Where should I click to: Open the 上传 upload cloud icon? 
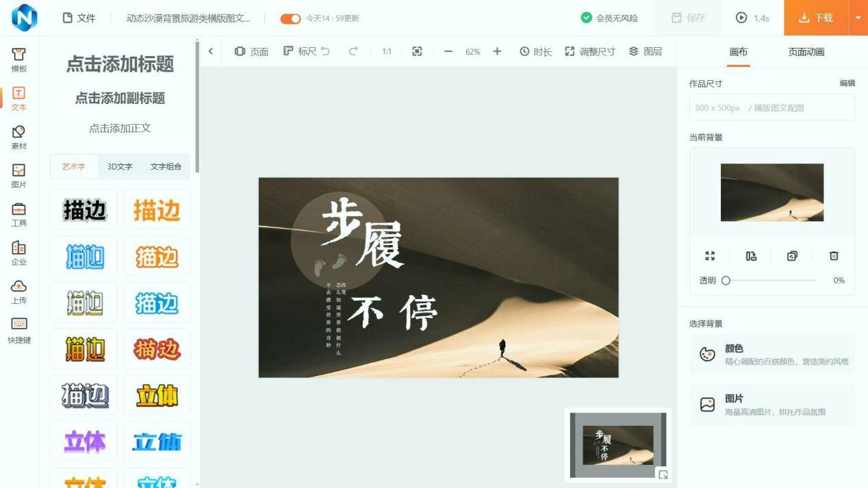pos(18,291)
